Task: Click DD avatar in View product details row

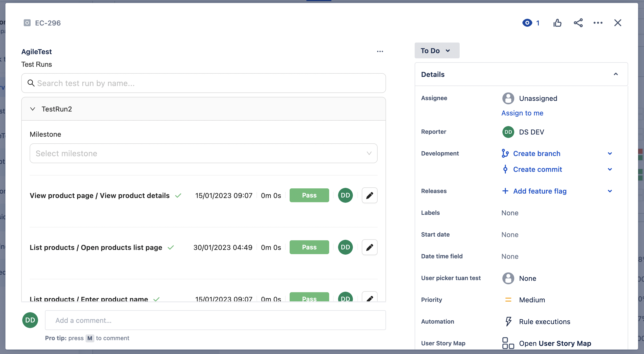Action: click(345, 195)
